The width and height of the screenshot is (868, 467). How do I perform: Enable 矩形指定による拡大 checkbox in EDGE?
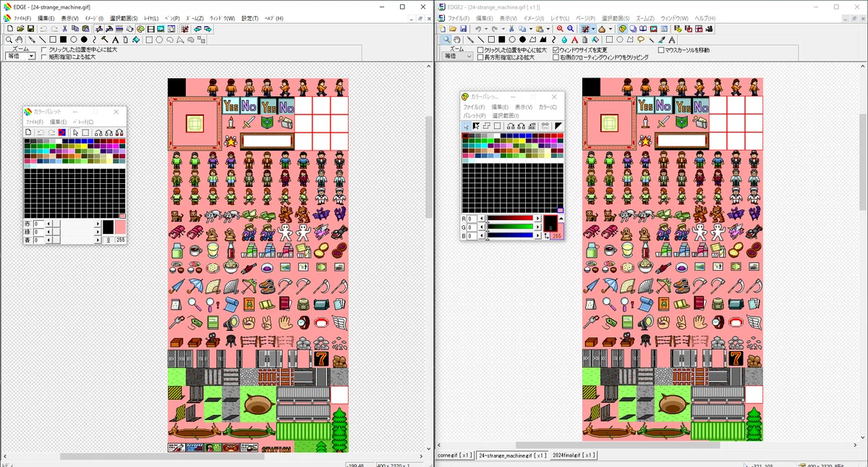[43, 56]
